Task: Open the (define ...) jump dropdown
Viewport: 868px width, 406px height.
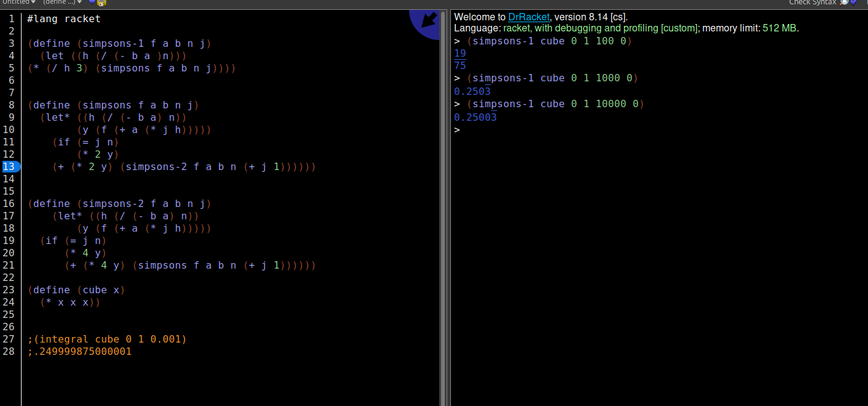Action: pyautogui.click(x=63, y=2)
